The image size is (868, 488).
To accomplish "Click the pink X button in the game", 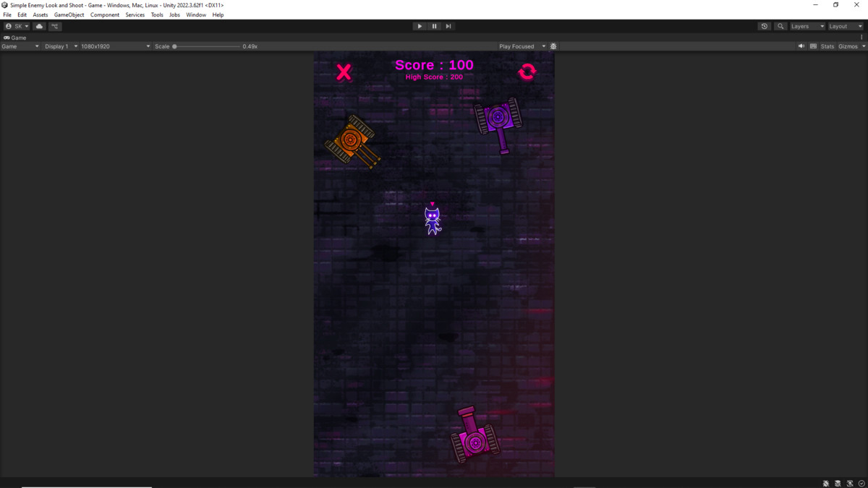I will point(344,71).
